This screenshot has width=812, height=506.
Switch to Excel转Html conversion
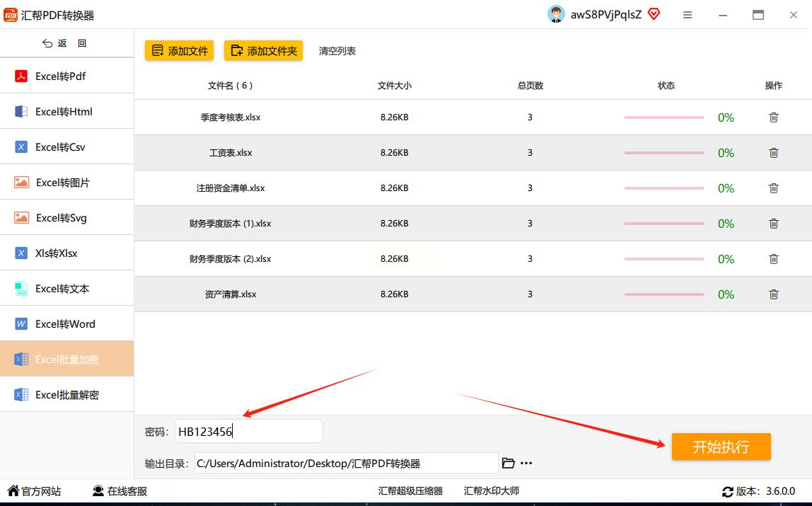tap(66, 111)
